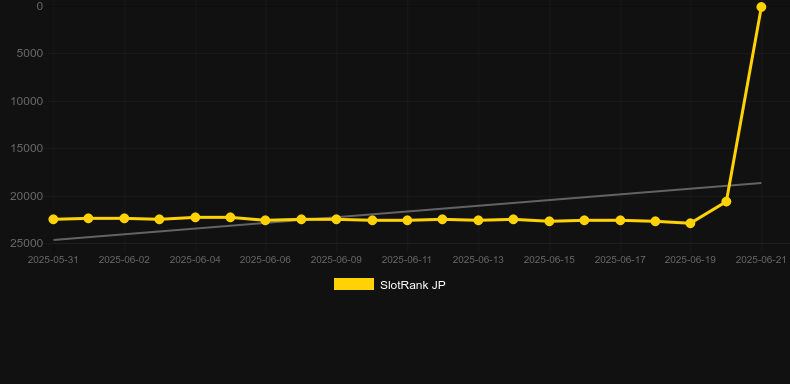The image size is (790, 384).
Task: Click the 2025-06-21 x-axis date label
Action: [x=761, y=260]
